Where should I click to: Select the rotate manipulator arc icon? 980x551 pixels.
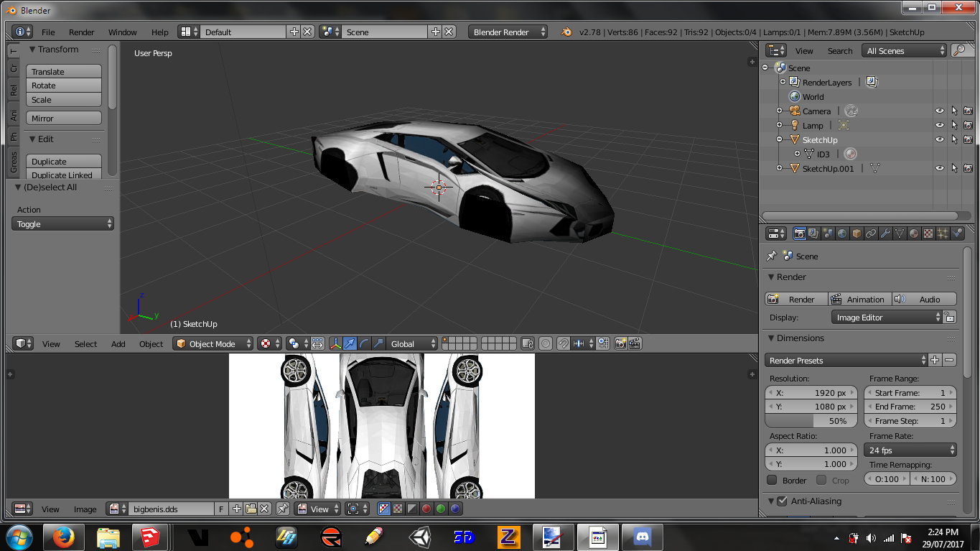[364, 344]
